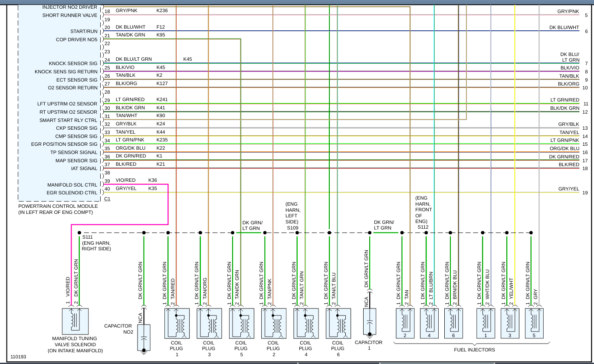Select the COP DRIVER NO5 label

click(77, 40)
